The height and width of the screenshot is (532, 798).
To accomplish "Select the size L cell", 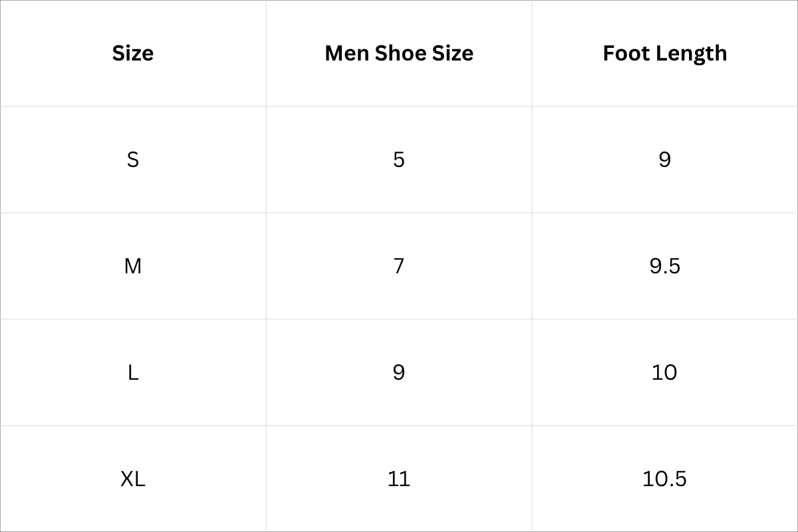I will point(133,372).
